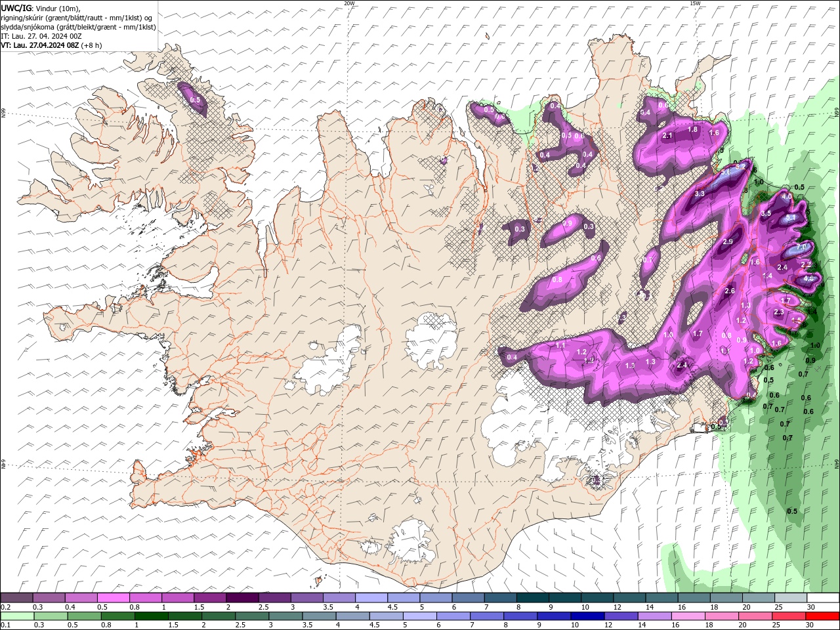The height and width of the screenshot is (630, 840).
Task: Click the '15W' longitude label at the top edge
Action: (x=695, y=3)
